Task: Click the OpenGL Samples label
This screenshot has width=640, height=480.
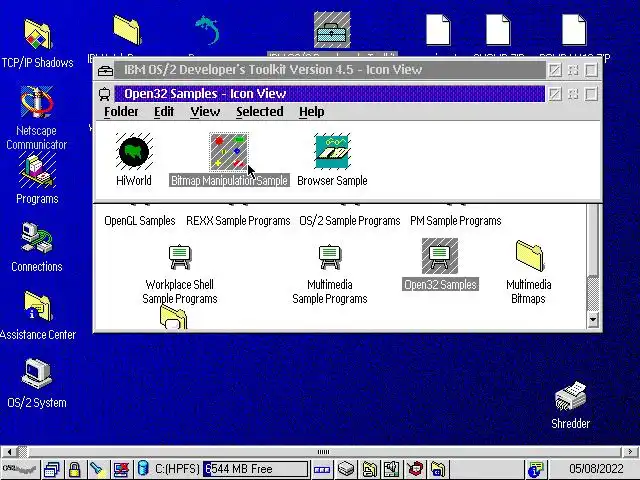Action: coord(140,221)
